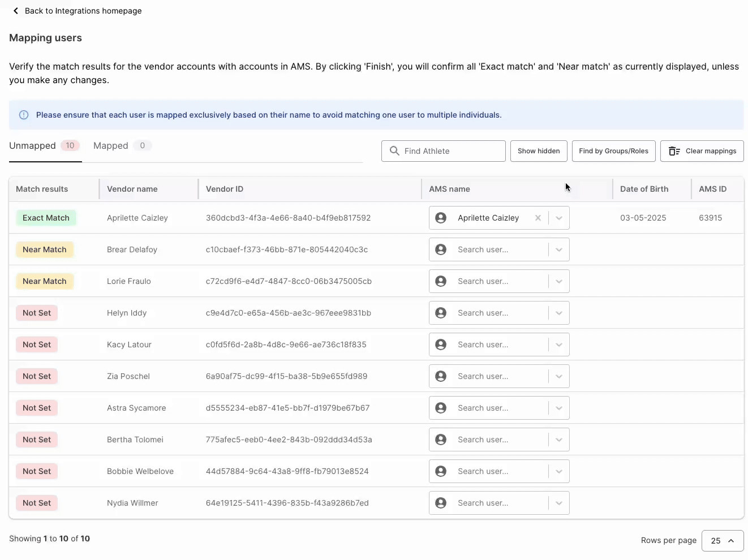Click the avatar icon in Brear Delafoy's user field
Viewport: 748px width, 560px height.
[x=441, y=249]
